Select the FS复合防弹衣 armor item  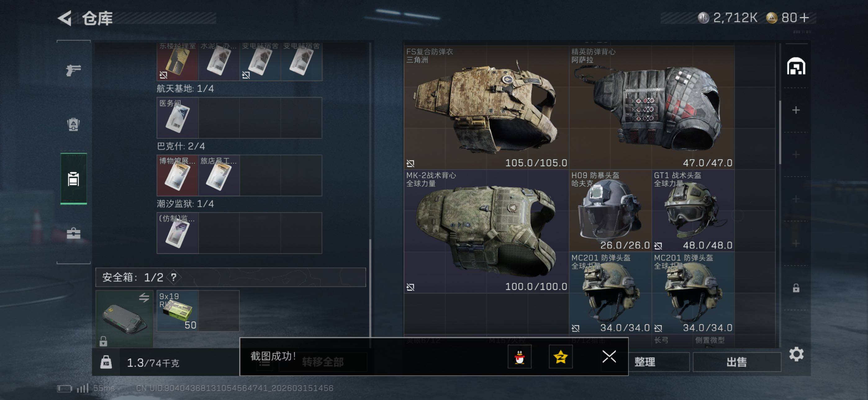click(486, 107)
